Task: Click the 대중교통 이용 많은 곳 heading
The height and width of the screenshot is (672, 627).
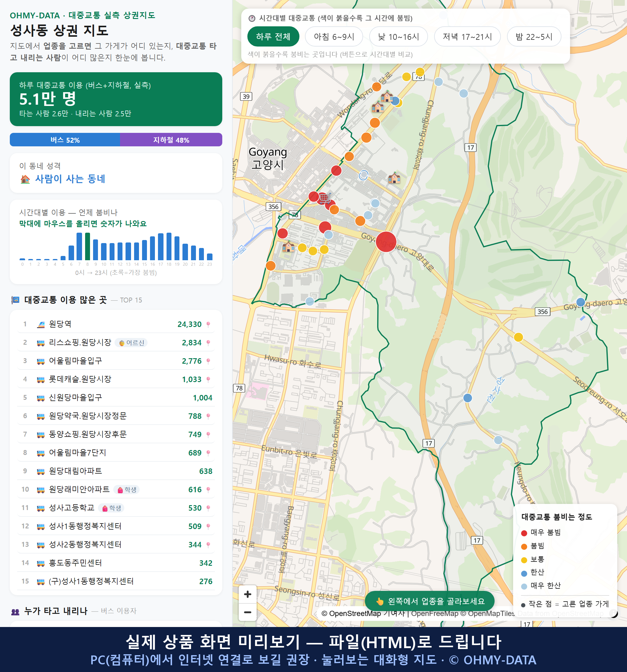Action: click(66, 300)
